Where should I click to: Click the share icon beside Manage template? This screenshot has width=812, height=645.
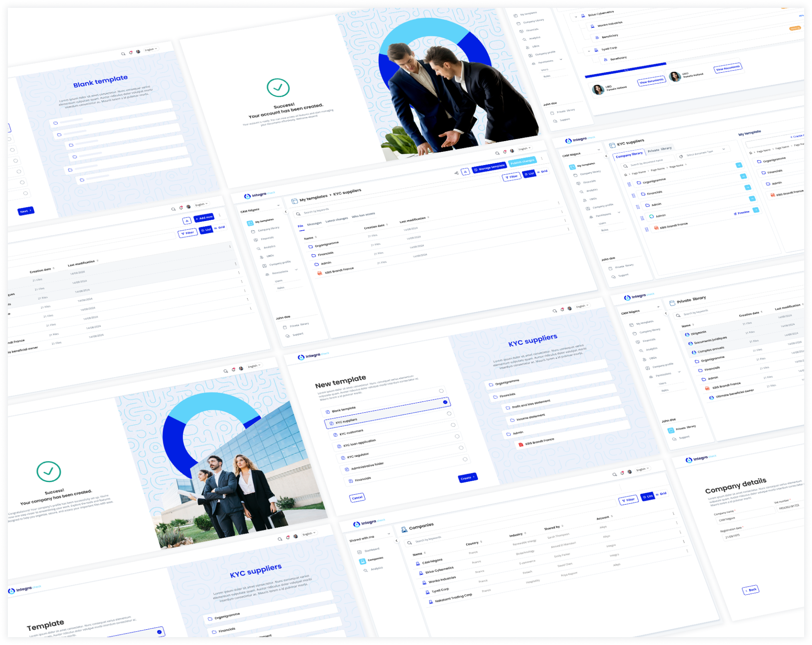(x=457, y=173)
